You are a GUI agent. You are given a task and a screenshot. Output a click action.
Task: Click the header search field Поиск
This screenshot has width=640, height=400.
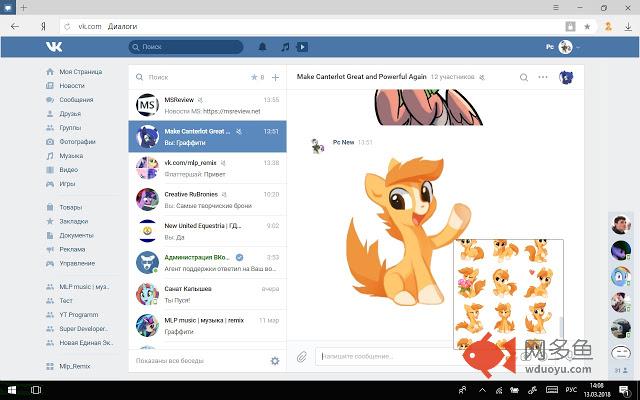click(x=186, y=47)
